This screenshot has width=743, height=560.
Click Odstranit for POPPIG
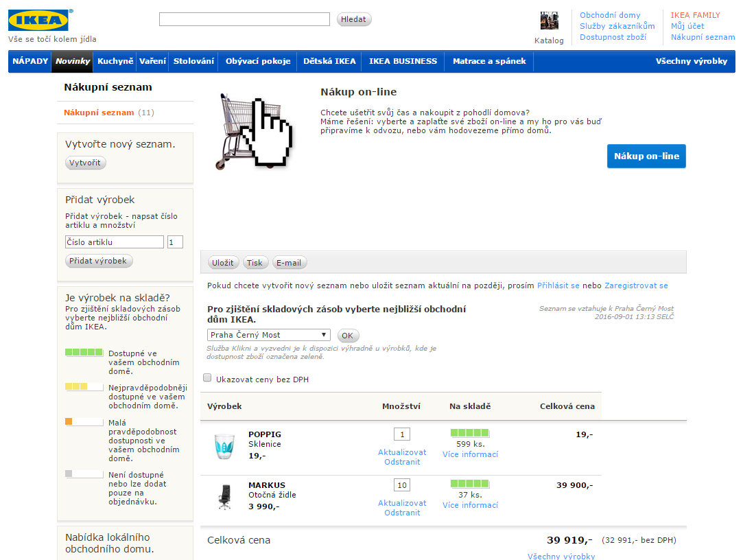(402, 462)
